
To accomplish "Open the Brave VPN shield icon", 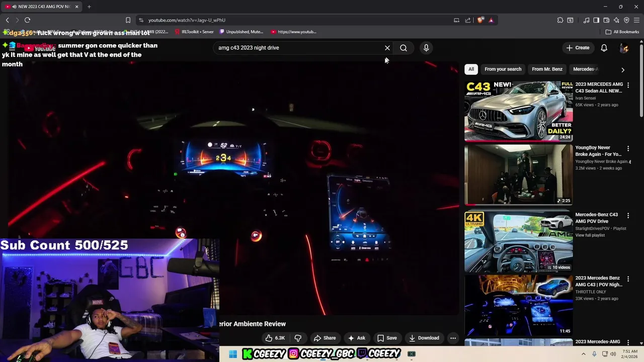I will (626, 20).
